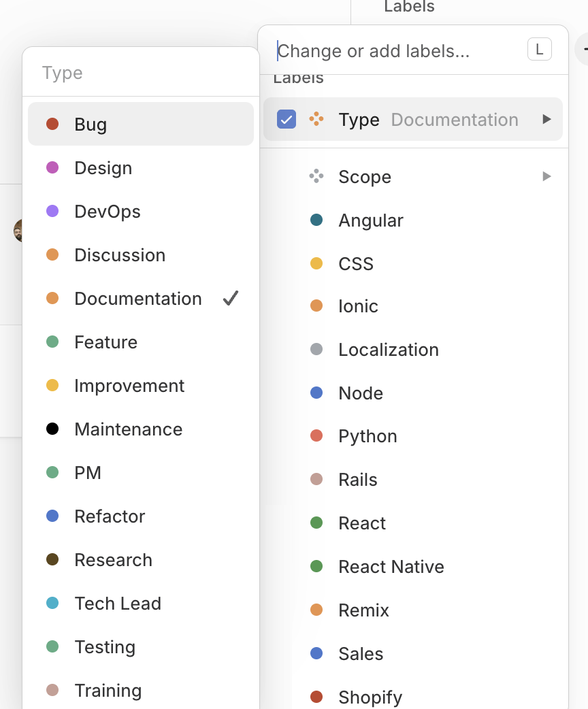
Task: Apply the Shopify label
Action: [413, 697]
